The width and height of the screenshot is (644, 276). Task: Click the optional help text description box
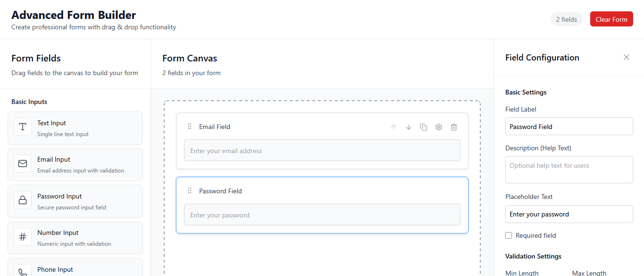[x=569, y=169]
